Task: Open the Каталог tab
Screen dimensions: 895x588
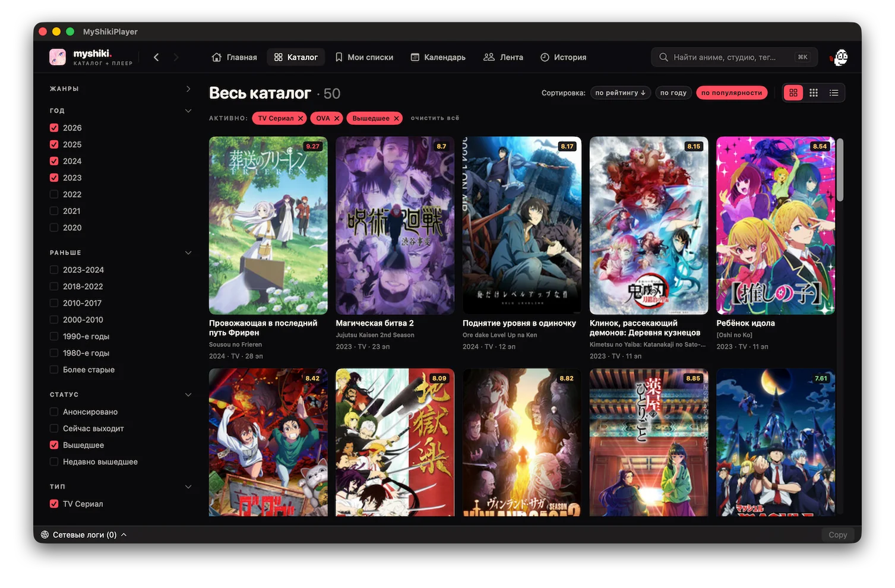Action: click(296, 57)
